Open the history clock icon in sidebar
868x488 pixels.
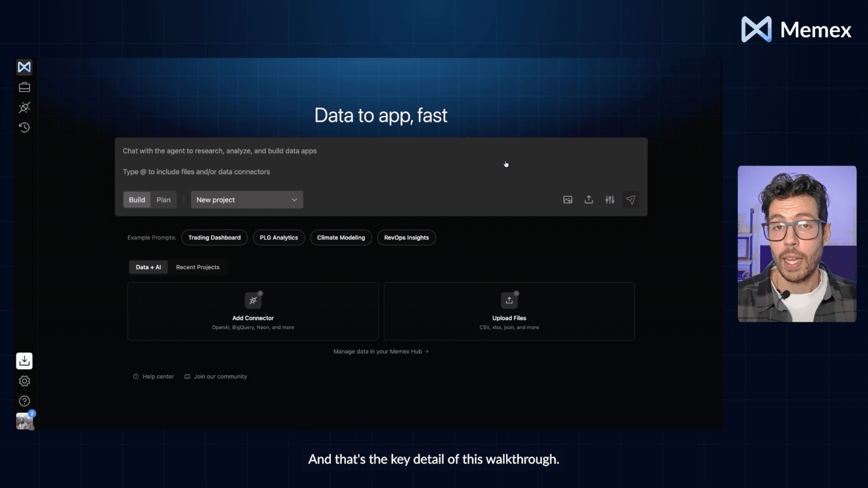[24, 127]
